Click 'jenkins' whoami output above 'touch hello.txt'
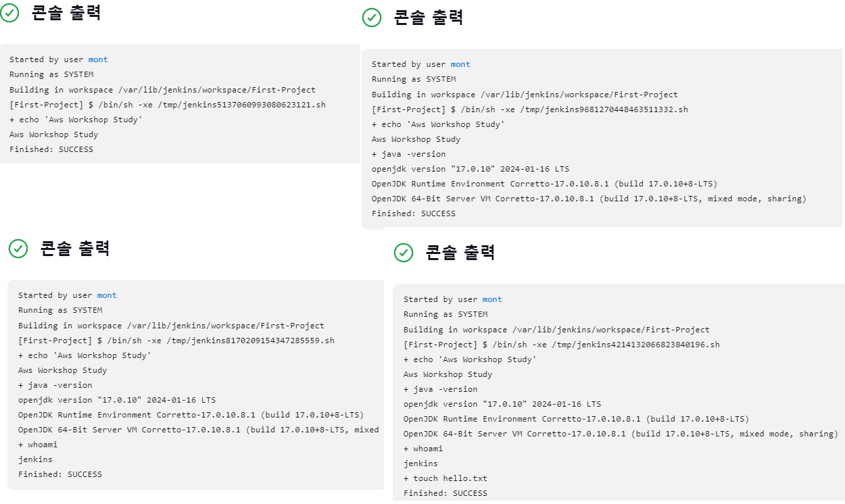 [420, 463]
